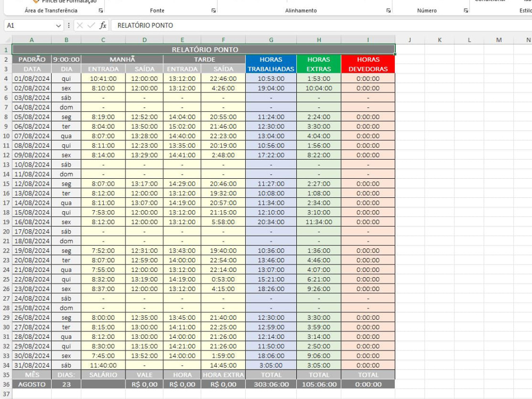This screenshot has width=532, height=399.
Task: Click the insert function fx icon
Action: 103,26
